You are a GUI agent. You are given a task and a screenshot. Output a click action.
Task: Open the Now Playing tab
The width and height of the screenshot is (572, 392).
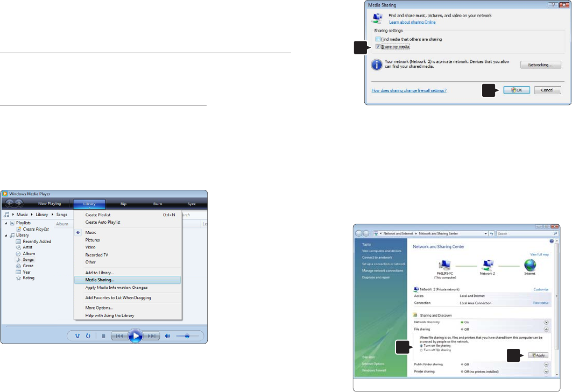[50, 203]
